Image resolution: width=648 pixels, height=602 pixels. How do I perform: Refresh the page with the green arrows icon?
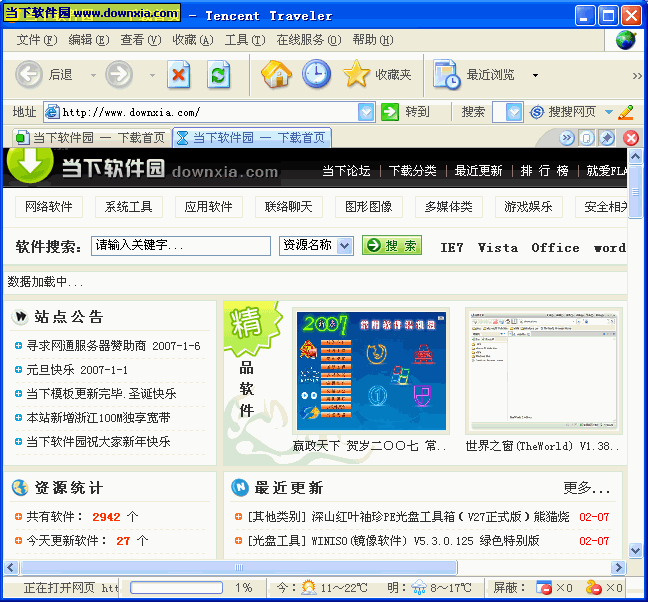point(218,75)
